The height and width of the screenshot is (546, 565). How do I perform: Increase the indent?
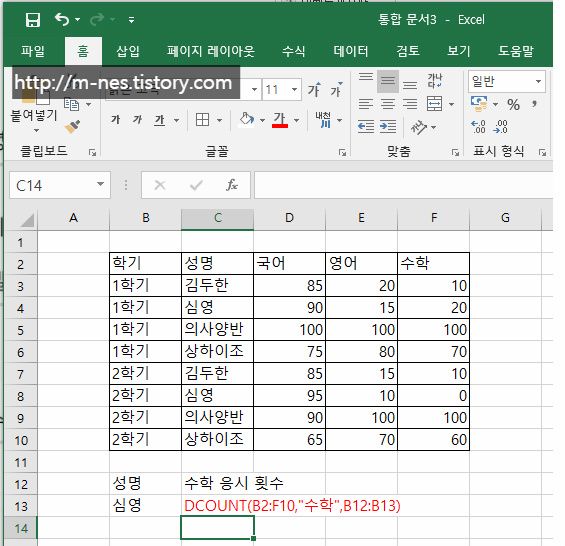(x=388, y=127)
